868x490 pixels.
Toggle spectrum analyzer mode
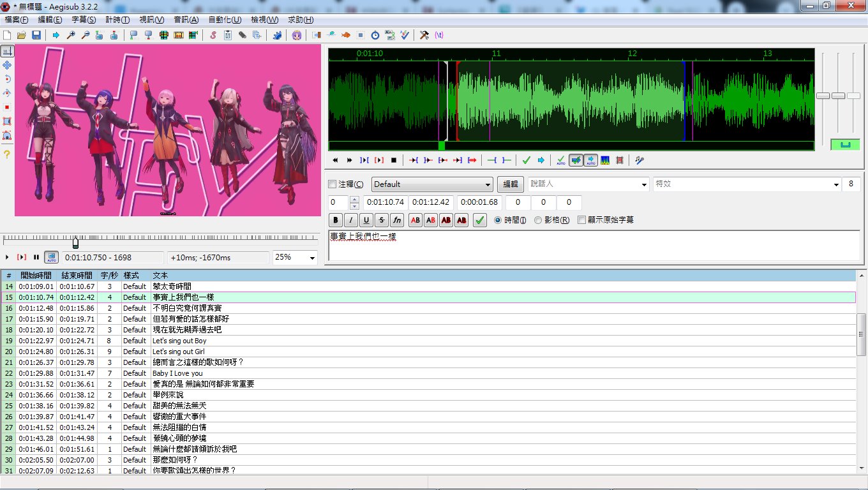pos(605,160)
